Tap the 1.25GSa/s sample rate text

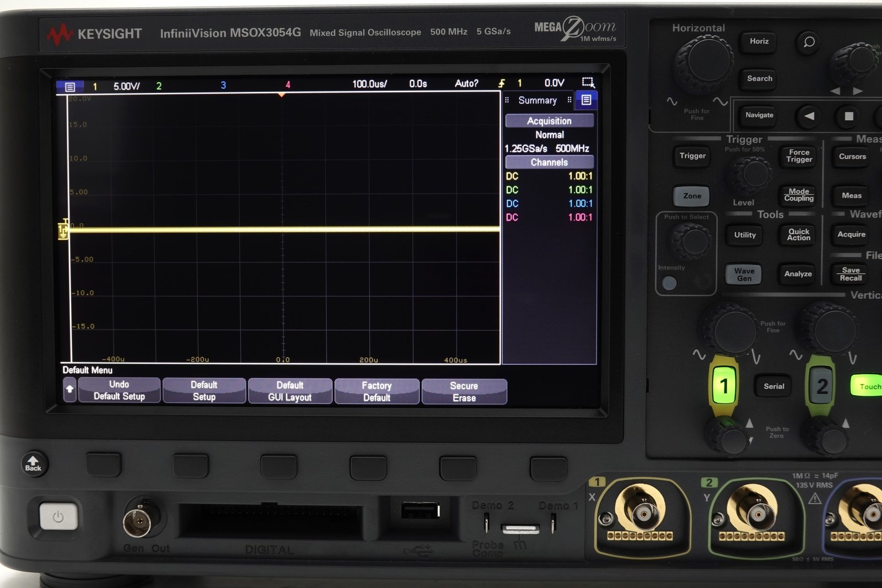coord(526,149)
